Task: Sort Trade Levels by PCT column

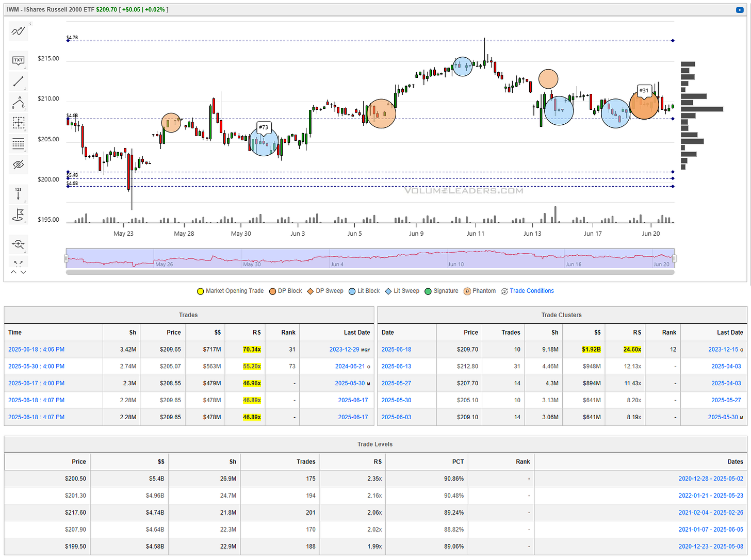Action: click(458, 462)
